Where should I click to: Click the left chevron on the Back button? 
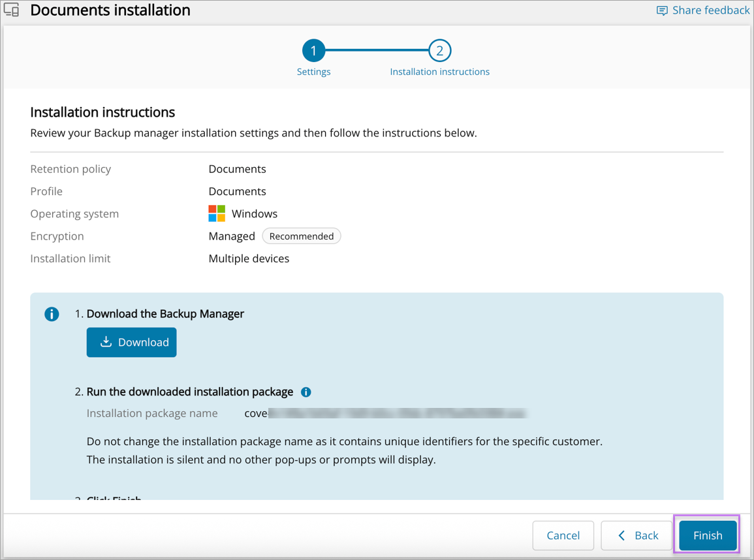click(x=621, y=535)
